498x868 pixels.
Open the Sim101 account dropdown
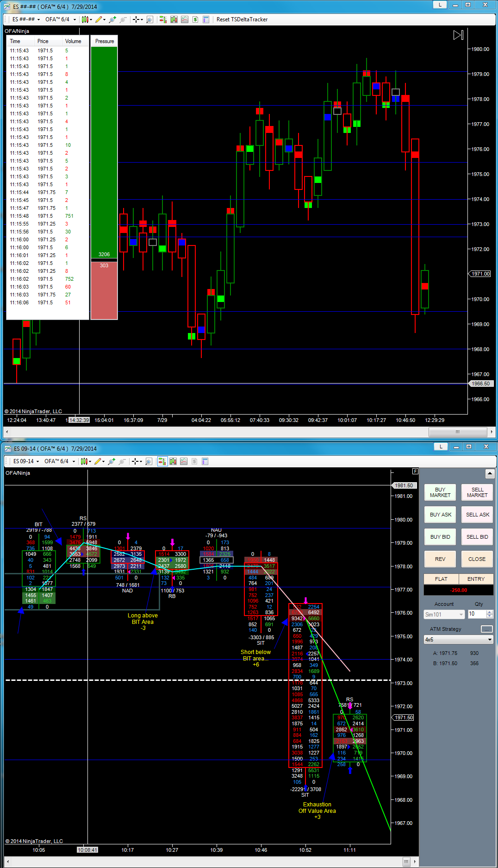444,615
